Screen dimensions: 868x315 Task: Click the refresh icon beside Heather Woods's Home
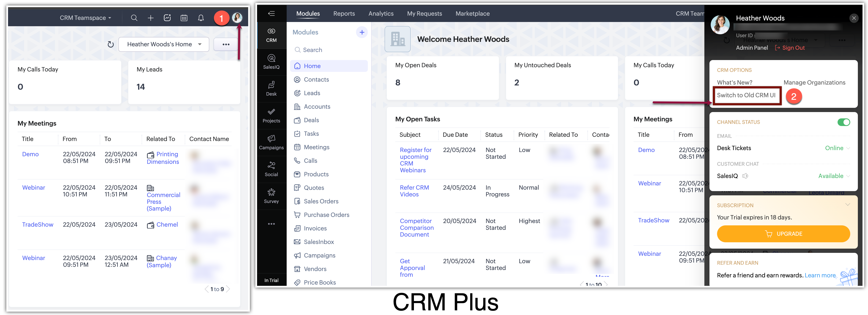pyautogui.click(x=111, y=44)
